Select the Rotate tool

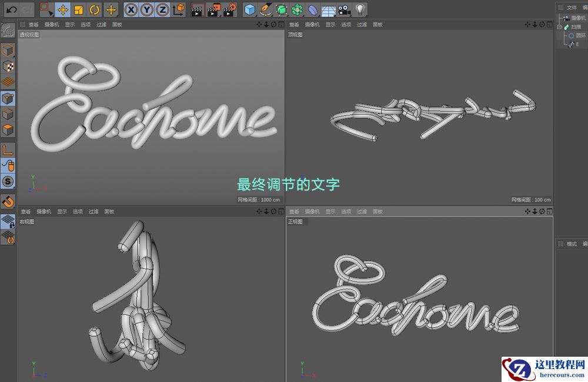coord(94,9)
